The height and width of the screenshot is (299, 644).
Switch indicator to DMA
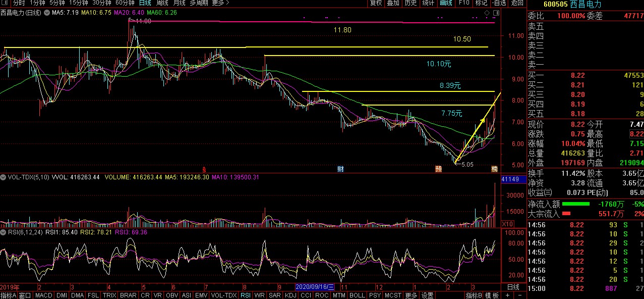coord(77,295)
